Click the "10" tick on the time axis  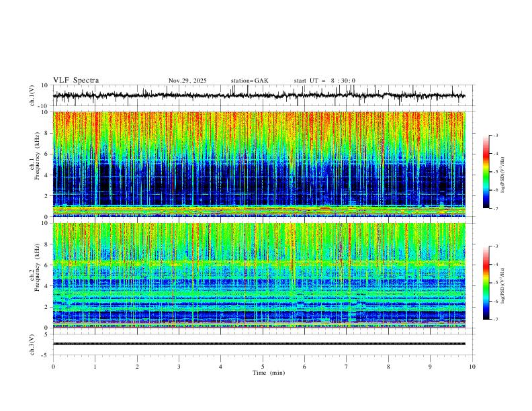(x=472, y=367)
